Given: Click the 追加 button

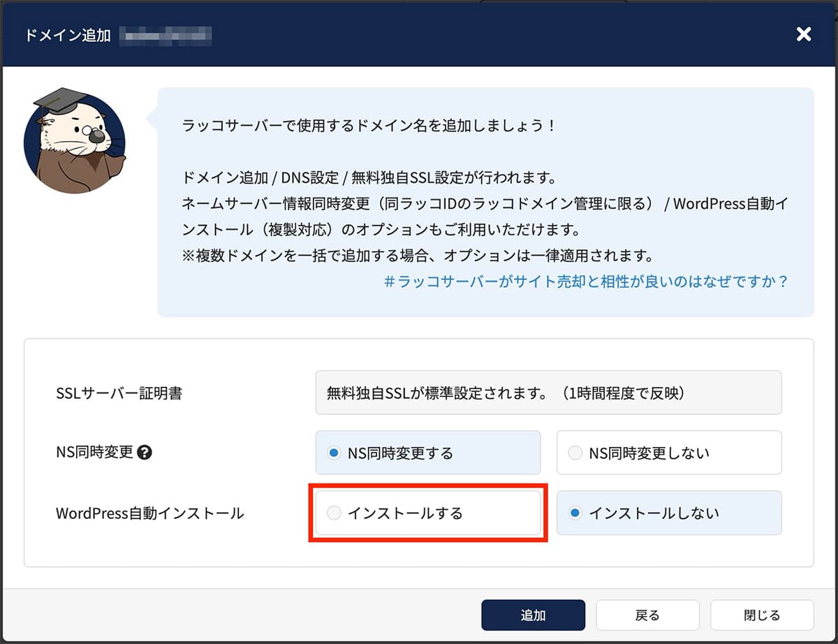Looking at the screenshot, I should pos(533,615).
